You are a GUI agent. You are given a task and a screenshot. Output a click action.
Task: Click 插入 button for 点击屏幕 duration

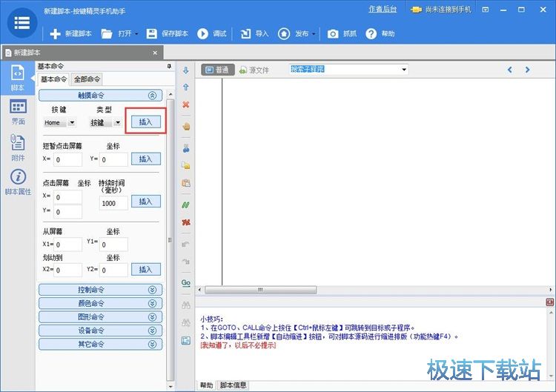click(146, 202)
